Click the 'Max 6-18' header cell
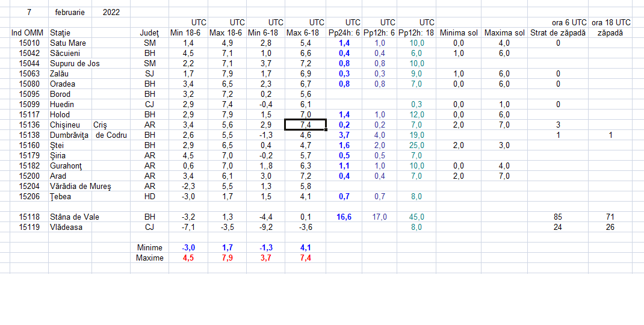 pyautogui.click(x=305, y=33)
